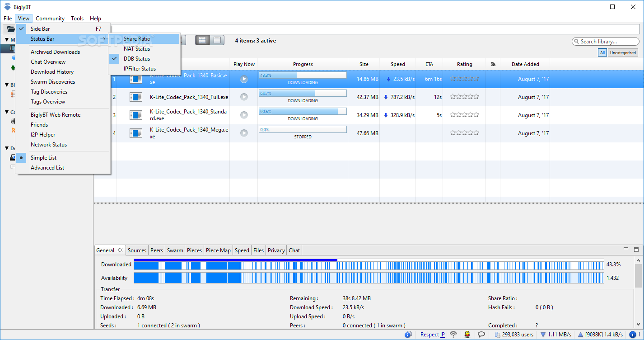The height and width of the screenshot is (340, 644).
Task: Click the 293,033 users indicator in the status bar
Action: click(514, 335)
